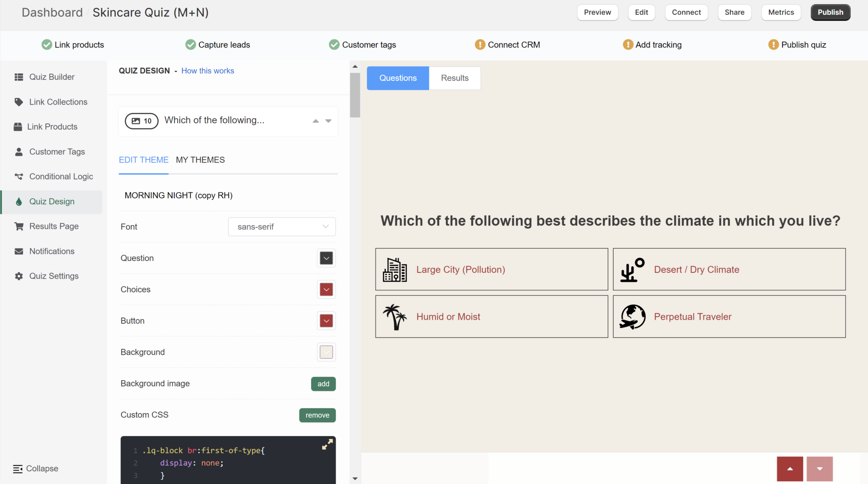The width and height of the screenshot is (868, 484).
Task: Select the Results Page cart icon
Action: click(19, 226)
